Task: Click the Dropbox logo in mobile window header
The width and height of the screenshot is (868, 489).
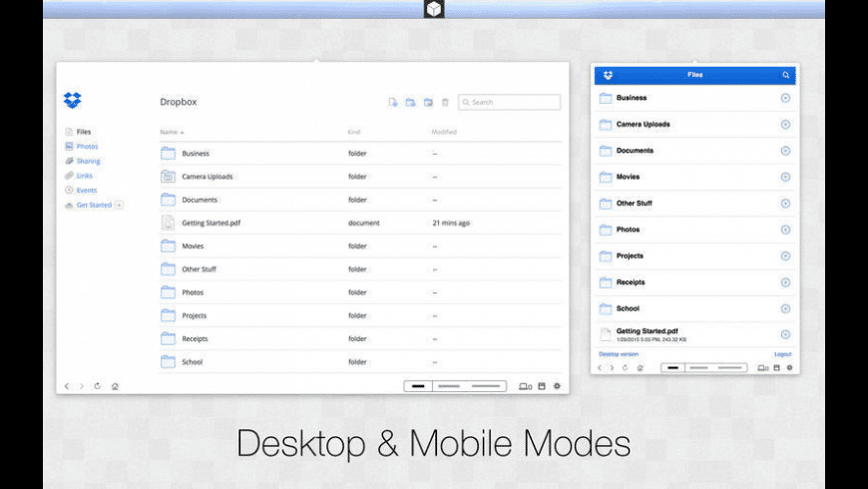Action: [x=608, y=75]
